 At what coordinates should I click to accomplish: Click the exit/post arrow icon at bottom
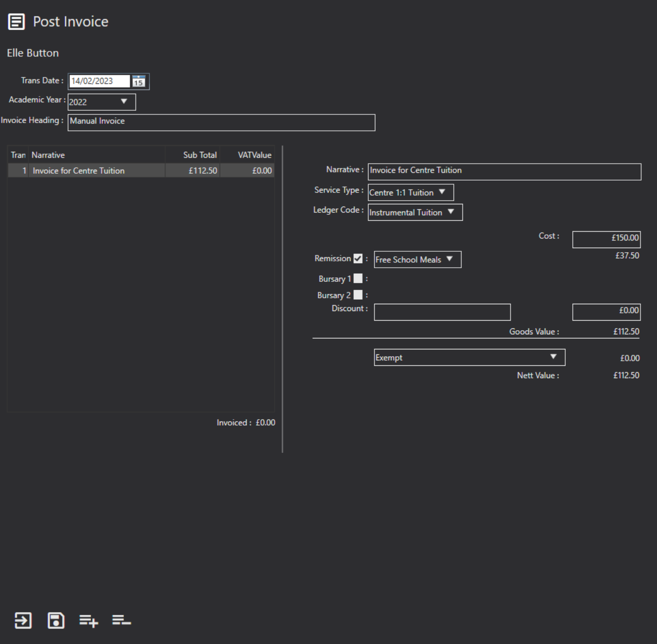pos(23,620)
